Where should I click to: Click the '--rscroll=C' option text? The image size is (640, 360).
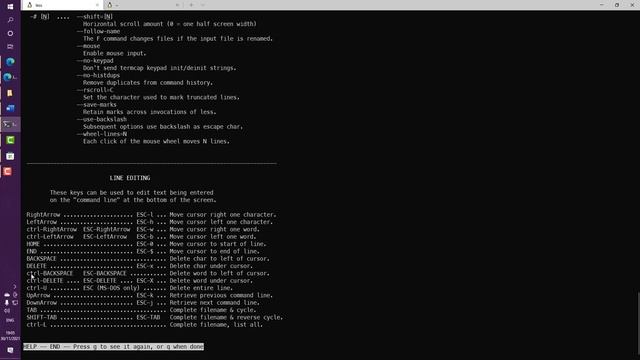95,90
